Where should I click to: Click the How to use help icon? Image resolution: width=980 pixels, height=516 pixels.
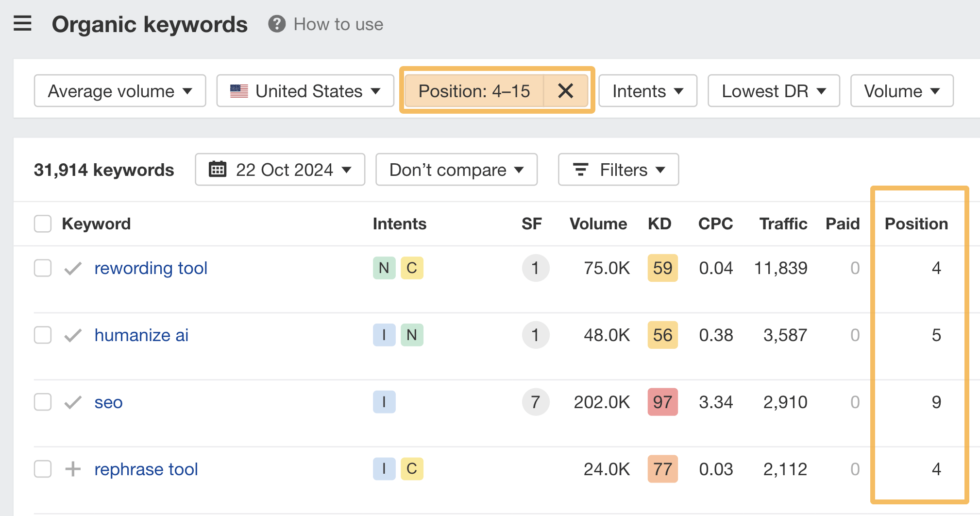277,24
